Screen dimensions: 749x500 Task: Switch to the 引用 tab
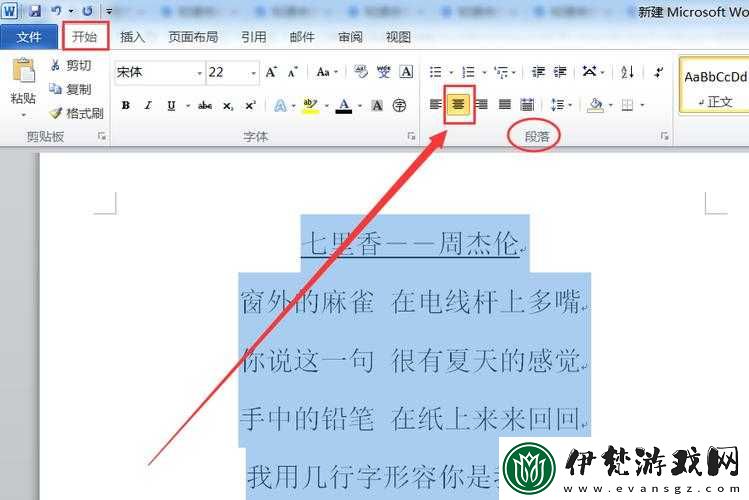tap(254, 37)
